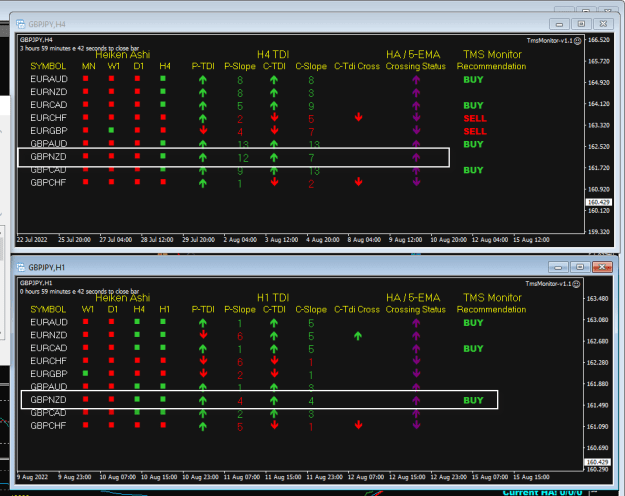Click the '15 Aug 15:00' time label
This screenshot has width=625, height=496.
click(531, 477)
